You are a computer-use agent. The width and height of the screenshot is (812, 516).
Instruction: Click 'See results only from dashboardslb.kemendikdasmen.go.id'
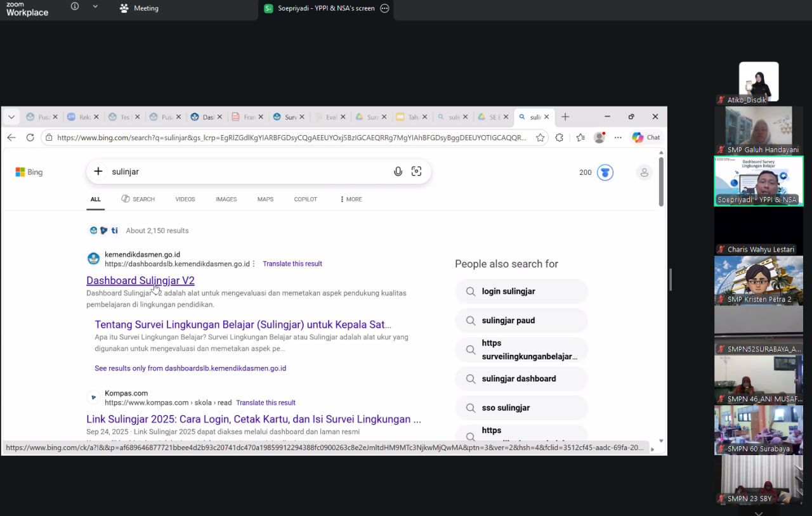pos(190,368)
